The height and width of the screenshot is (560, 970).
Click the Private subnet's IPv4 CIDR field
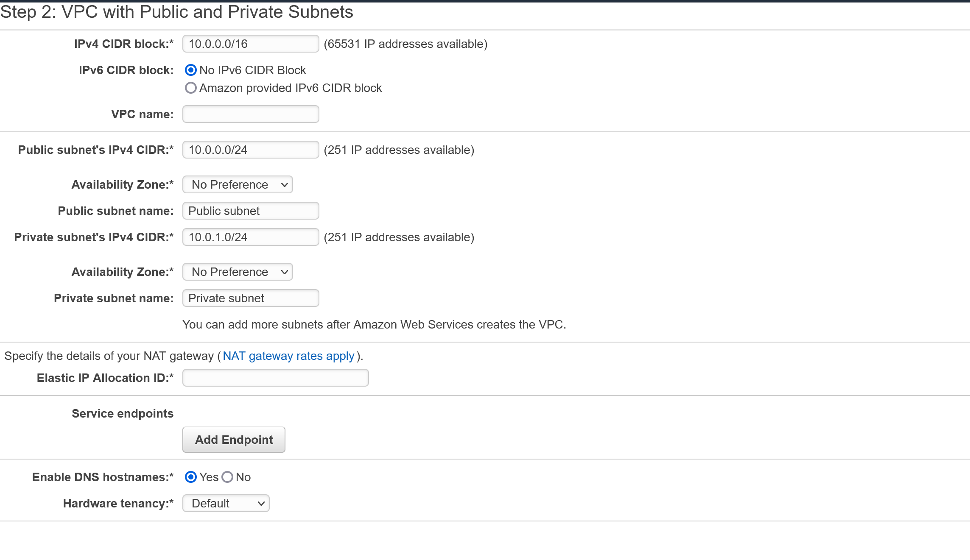[x=250, y=237]
